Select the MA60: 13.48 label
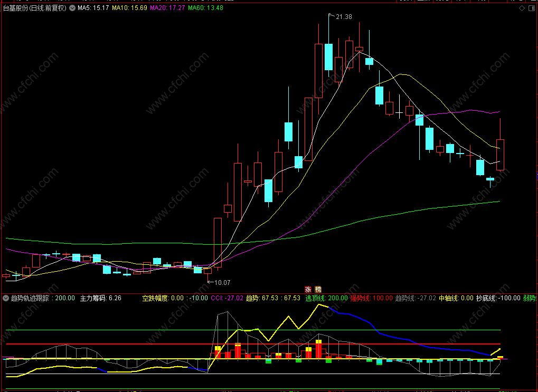 point(205,8)
